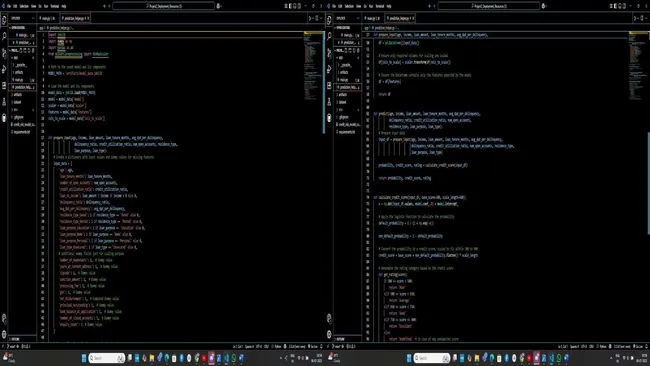Image resolution: width=650 pixels, height=366 pixels.
Task: Click Windows Start button in right taskbar
Action: coord(409,358)
